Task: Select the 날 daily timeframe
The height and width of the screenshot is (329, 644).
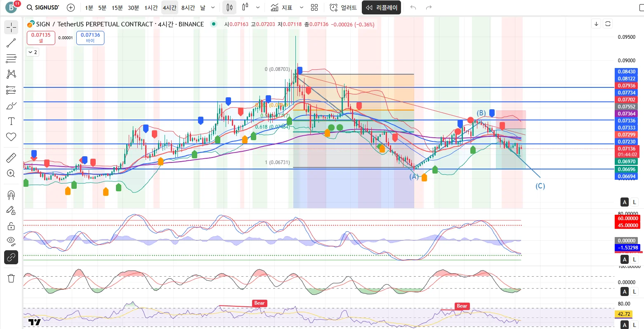Action: pyautogui.click(x=203, y=8)
